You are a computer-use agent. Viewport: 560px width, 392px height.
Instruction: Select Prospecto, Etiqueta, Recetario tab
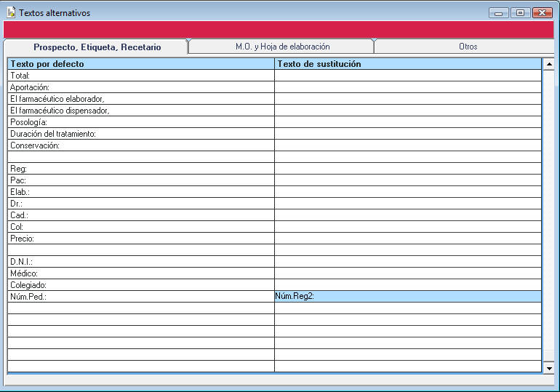97,47
